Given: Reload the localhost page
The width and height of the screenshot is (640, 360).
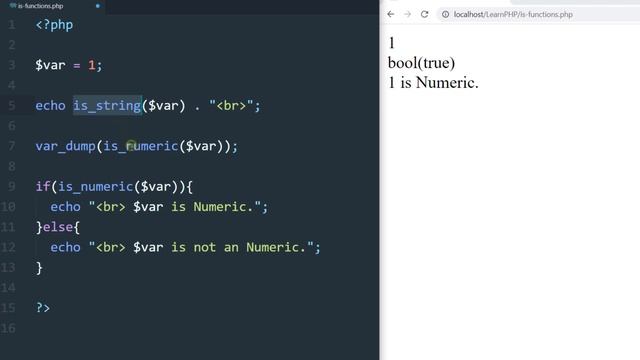Looking at the screenshot, I should (x=424, y=14).
